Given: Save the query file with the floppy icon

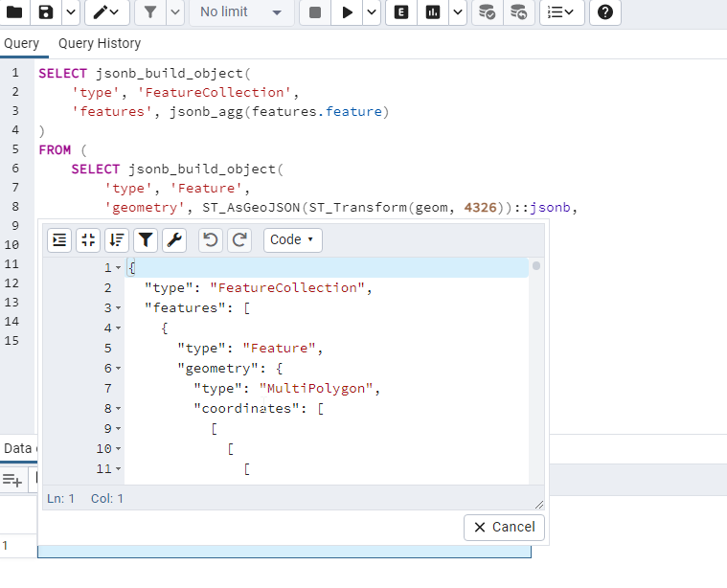Looking at the screenshot, I should click(45, 12).
